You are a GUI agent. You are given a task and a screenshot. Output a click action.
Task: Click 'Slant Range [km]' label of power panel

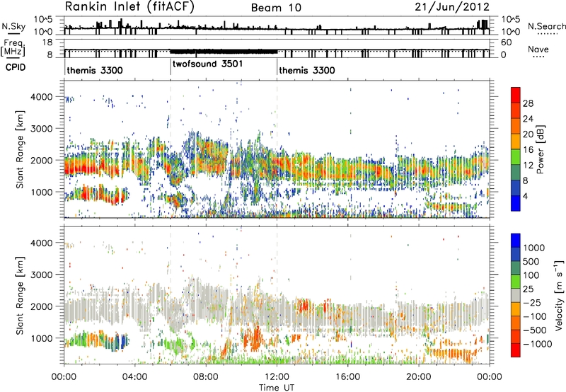21,149
